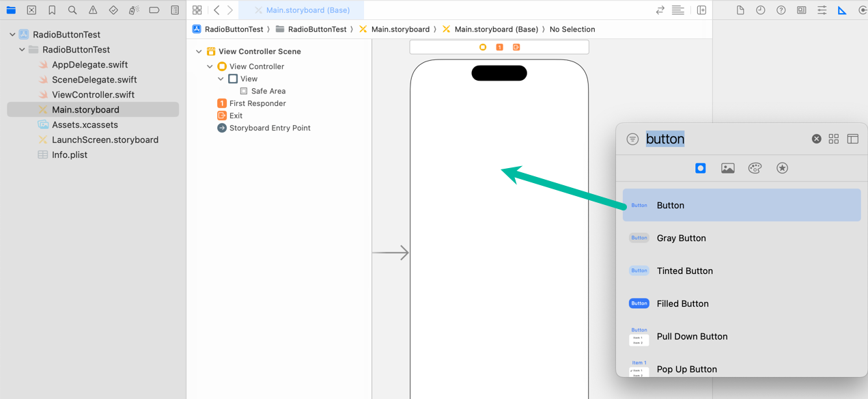868x399 pixels.
Task: Toggle the Library details panel view
Action: [x=853, y=139]
